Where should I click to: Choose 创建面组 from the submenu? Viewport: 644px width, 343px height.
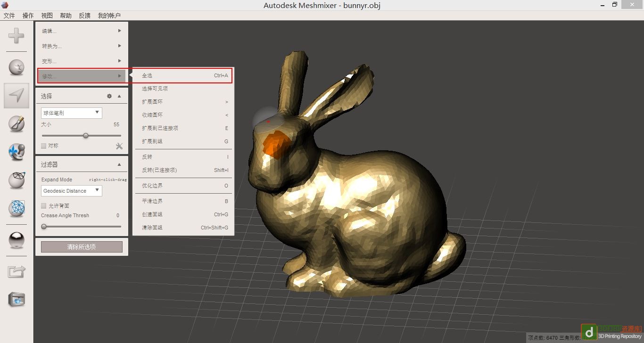(184, 214)
